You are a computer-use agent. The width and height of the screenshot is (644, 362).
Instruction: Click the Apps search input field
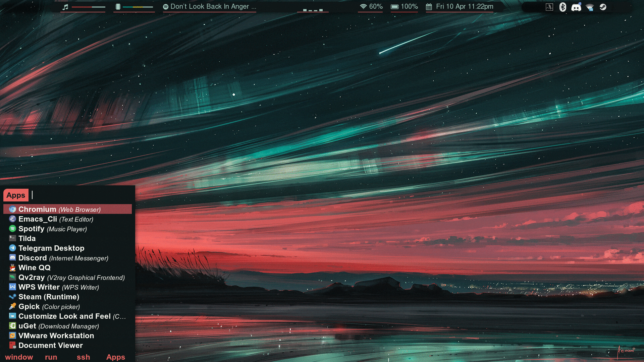point(80,195)
